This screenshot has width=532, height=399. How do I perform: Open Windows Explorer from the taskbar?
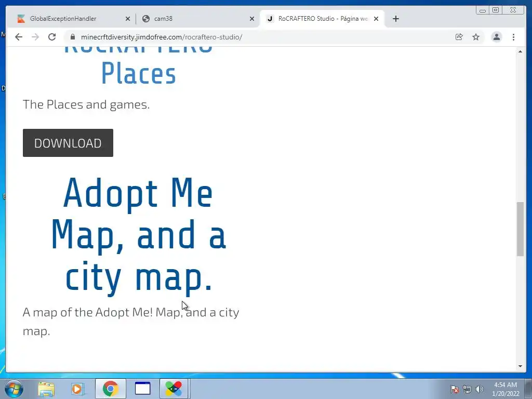[x=46, y=389]
